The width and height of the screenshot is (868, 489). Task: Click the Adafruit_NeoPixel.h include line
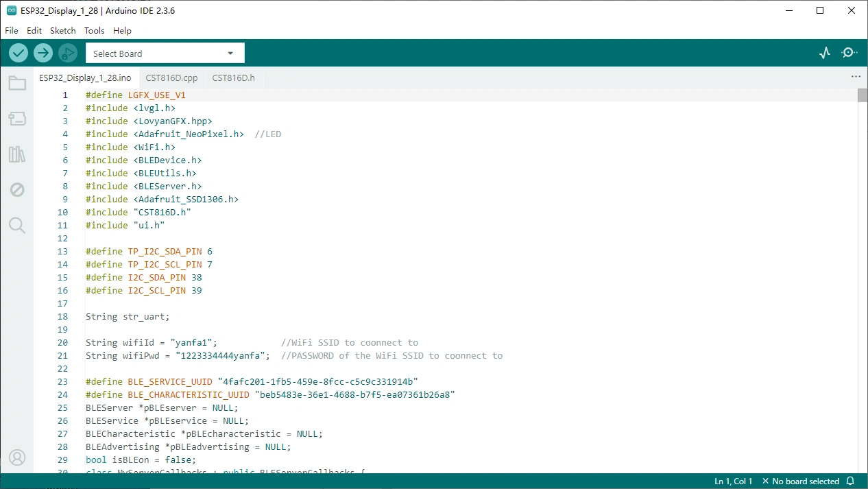click(x=165, y=134)
